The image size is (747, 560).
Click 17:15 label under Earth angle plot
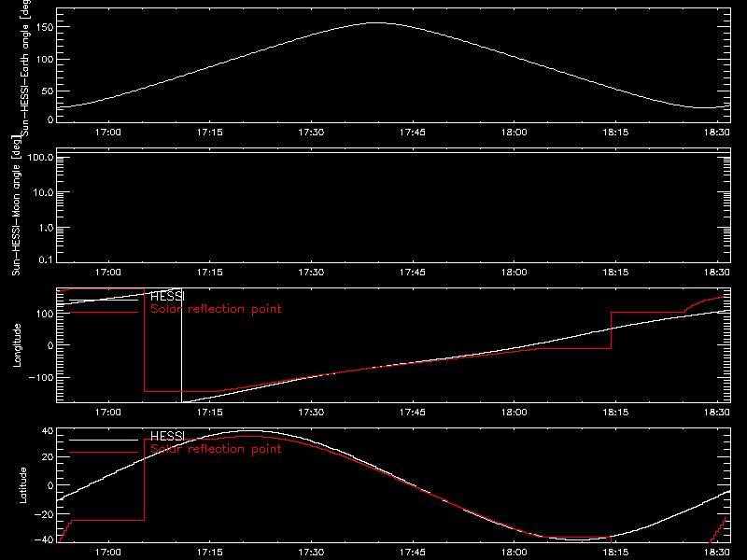pos(209,132)
